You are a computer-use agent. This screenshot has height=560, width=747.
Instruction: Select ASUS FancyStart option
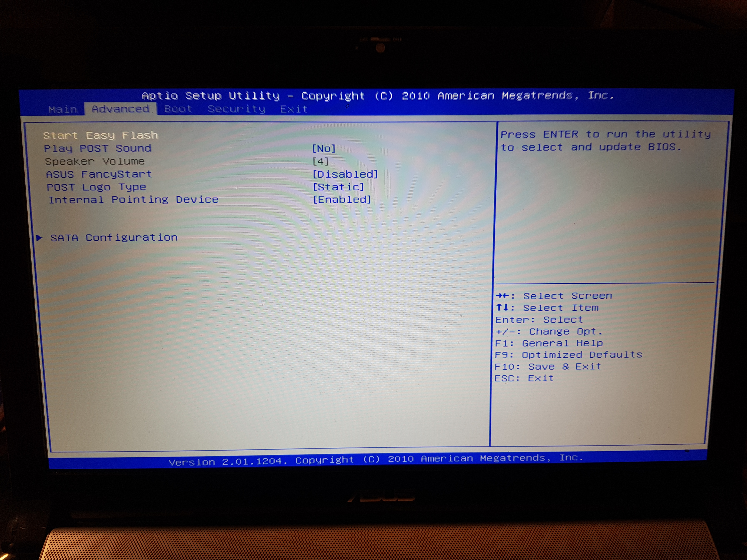(99, 174)
